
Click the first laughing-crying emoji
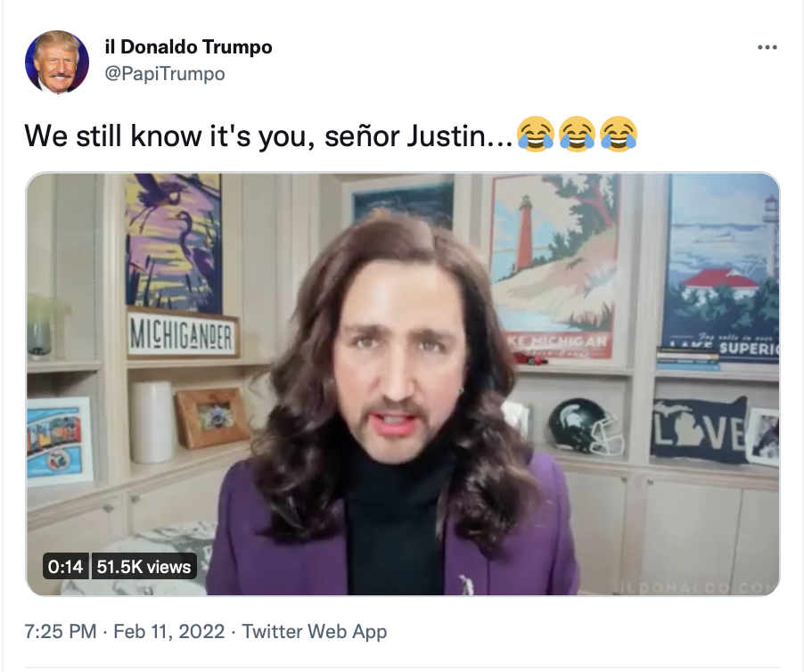click(536, 135)
